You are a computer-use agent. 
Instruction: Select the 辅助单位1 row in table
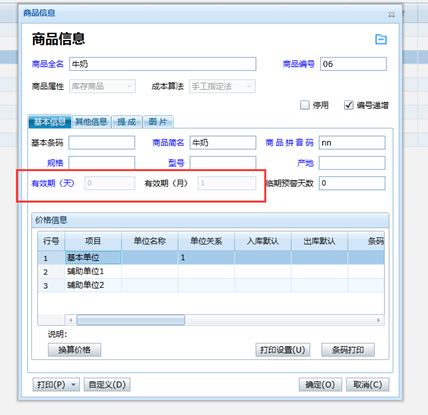[211, 272]
